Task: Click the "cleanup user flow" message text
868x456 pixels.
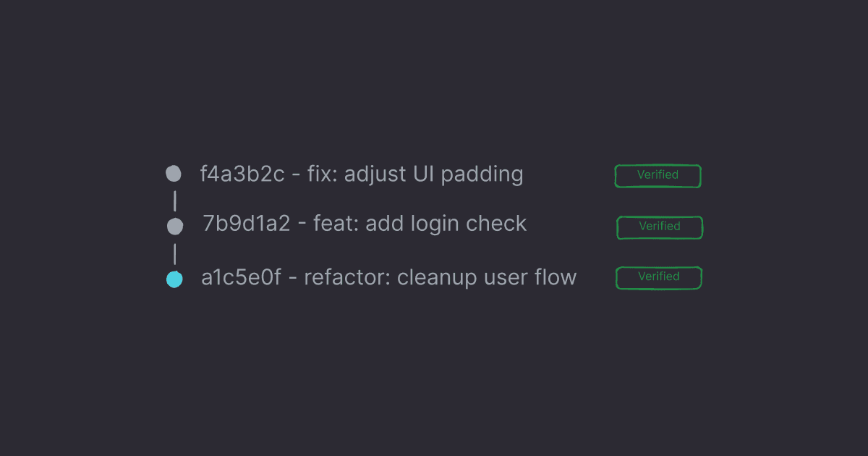Action: click(487, 278)
